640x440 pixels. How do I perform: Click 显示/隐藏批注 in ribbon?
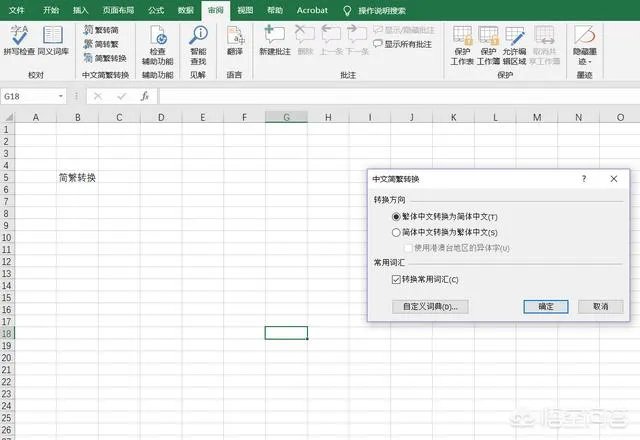pyautogui.click(x=404, y=30)
